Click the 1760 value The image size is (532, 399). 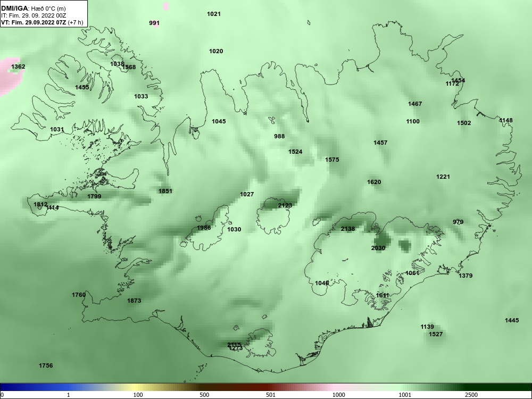79,295
